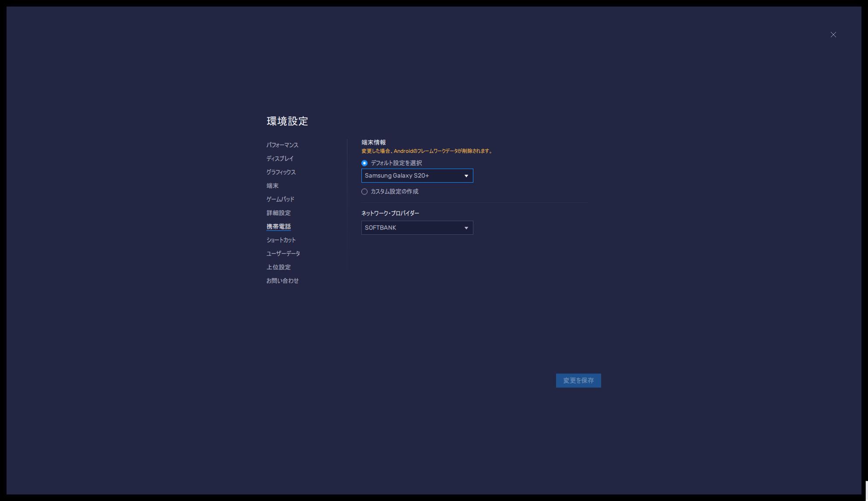
Task: Open the ゲームパッド settings section
Action: (280, 199)
